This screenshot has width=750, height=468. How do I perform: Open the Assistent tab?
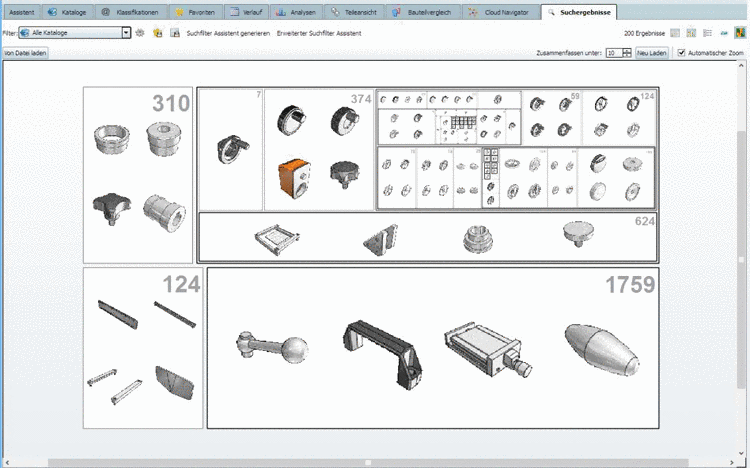tap(22, 12)
